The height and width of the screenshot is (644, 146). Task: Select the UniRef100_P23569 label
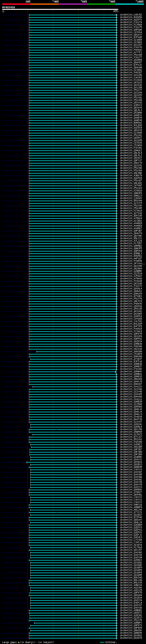[131, 25]
